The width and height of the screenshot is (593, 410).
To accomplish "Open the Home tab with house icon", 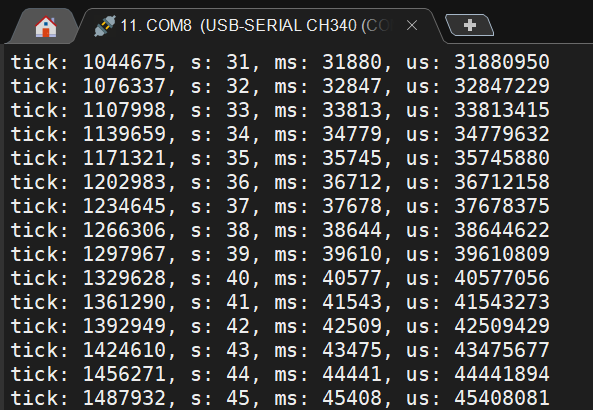I will (45, 26).
